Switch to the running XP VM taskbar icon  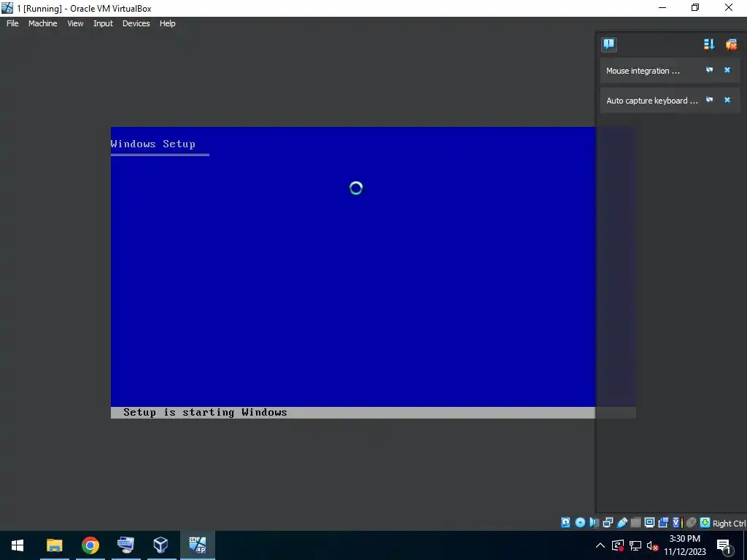(197, 545)
